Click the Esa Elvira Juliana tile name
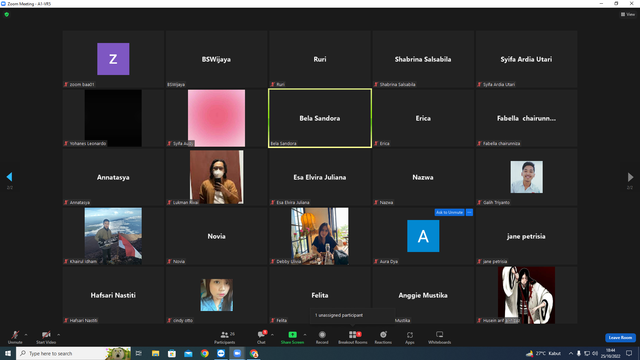 [x=320, y=177]
